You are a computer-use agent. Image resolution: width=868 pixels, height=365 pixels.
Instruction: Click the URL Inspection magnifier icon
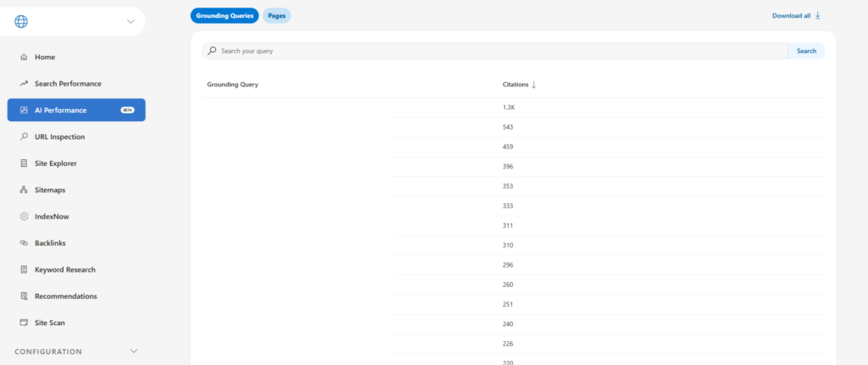[x=24, y=136]
